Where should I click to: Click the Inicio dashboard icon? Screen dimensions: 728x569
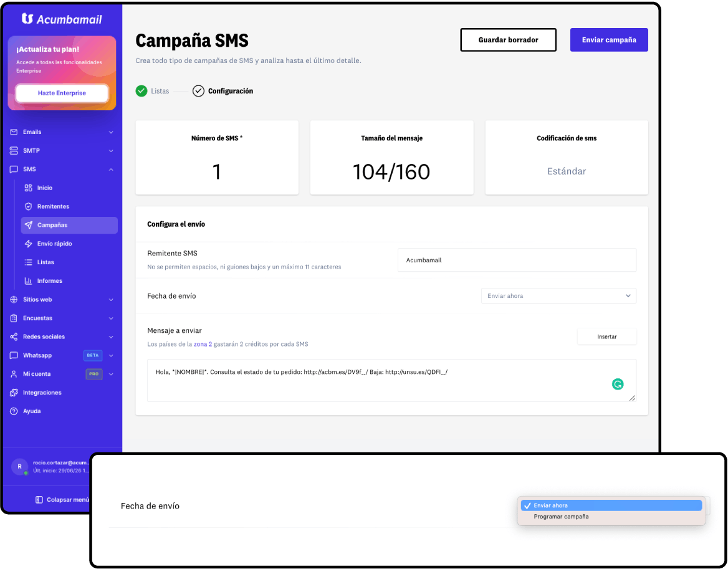[x=28, y=188]
